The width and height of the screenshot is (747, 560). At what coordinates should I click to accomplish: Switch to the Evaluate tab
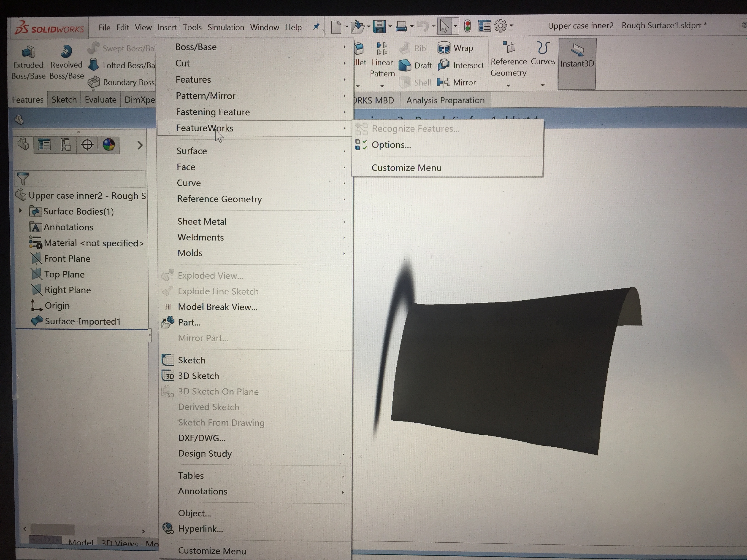[x=100, y=100]
